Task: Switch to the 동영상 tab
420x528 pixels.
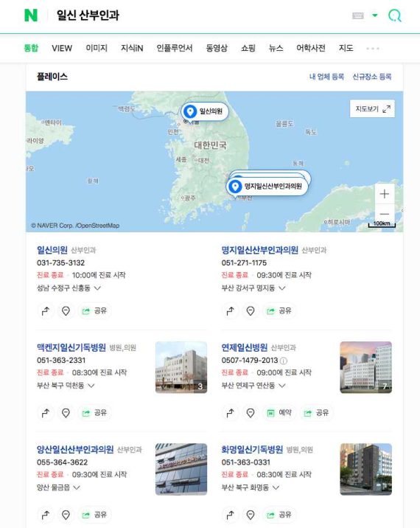Action: tap(217, 48)
